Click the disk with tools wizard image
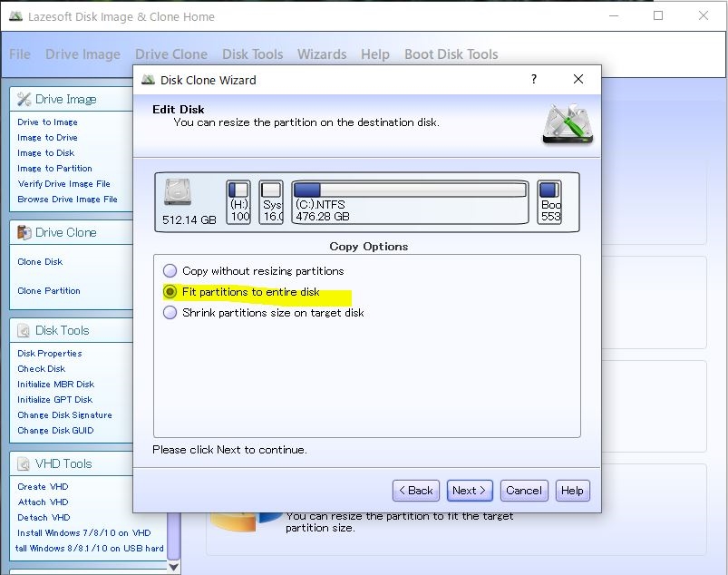The image size is (728, 575). tap(568, 123)
